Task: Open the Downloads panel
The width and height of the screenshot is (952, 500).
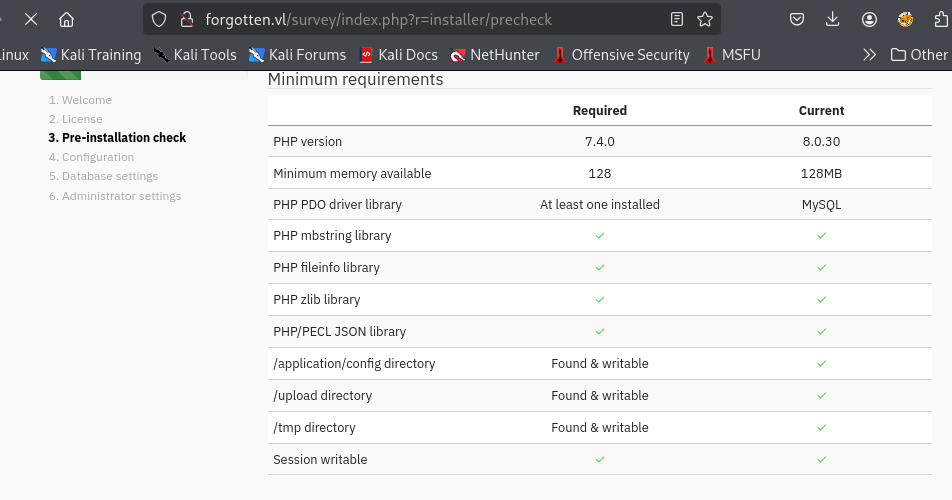Action: tap(833, 19)
